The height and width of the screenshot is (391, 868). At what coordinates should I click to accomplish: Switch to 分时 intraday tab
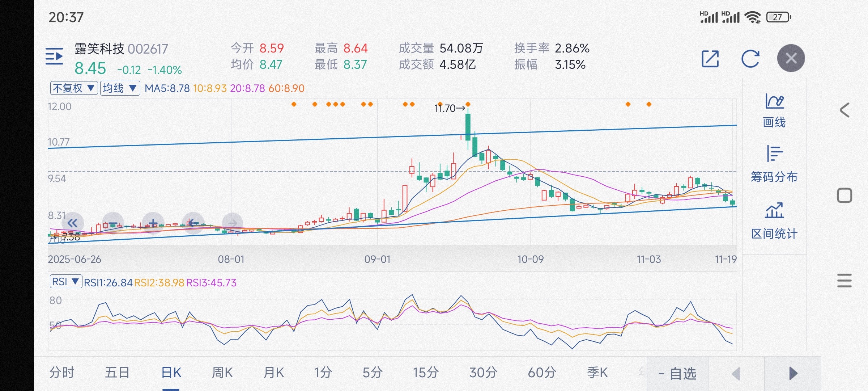tap(62, 373)
